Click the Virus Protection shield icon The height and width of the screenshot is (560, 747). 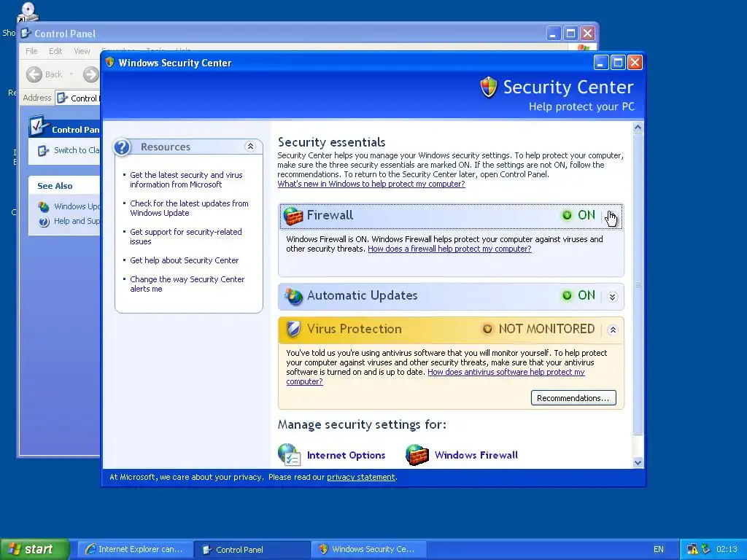coord(293,329)
